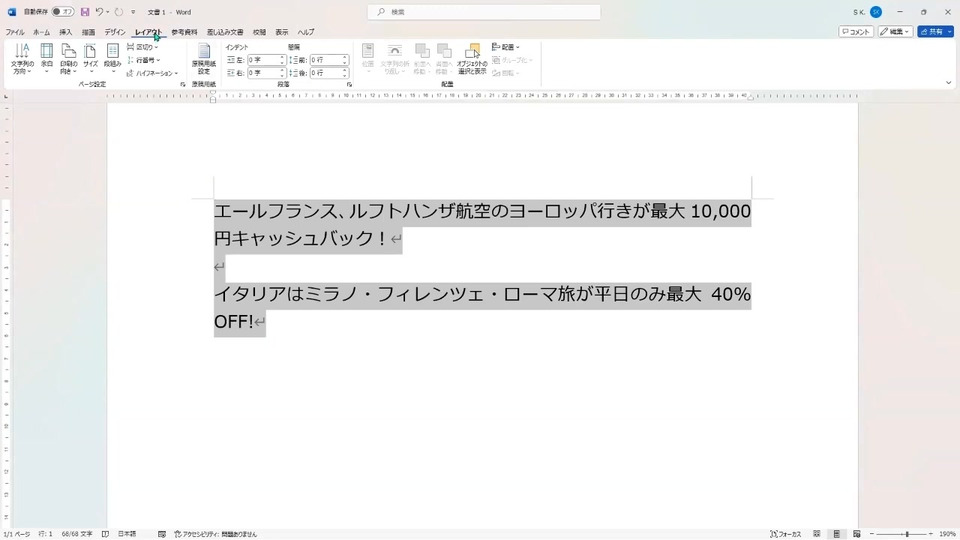Open Customize Quick Access Toolbar dropdown

click(133, 12)
